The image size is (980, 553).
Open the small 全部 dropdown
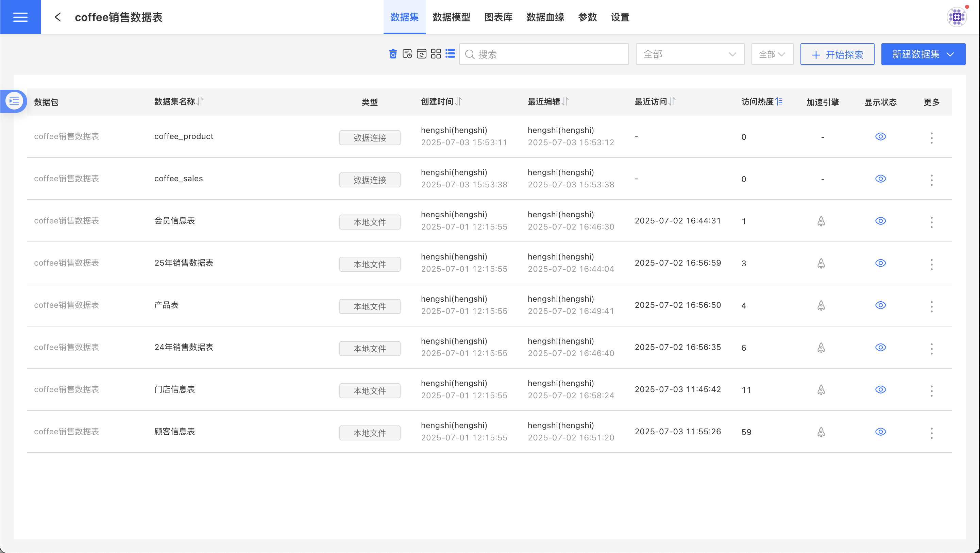pyautogui.click(x=772, y=54)
